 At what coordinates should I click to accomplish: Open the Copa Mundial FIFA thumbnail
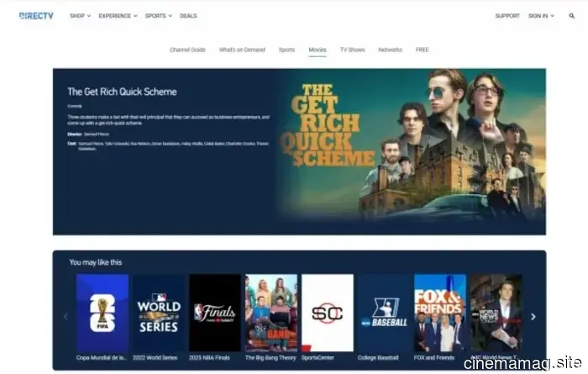102,313
